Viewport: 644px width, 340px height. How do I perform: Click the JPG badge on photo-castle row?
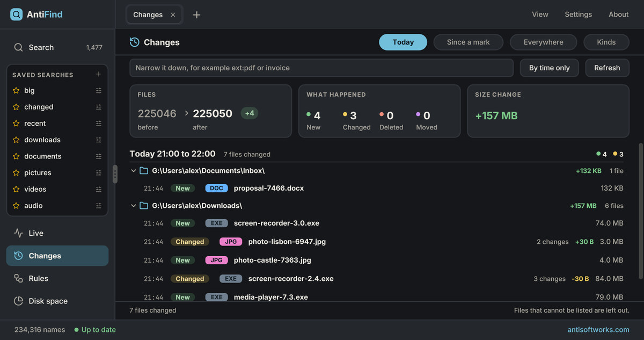216,260
